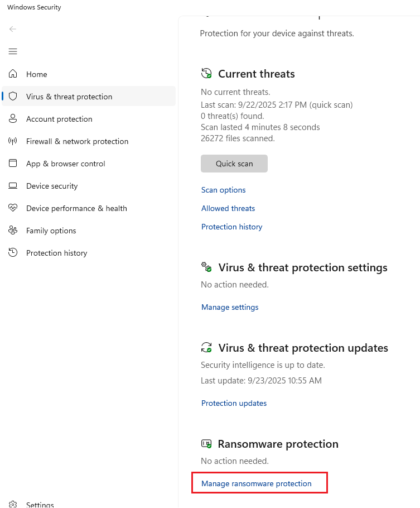Screen dimensions: 420x508
Task: Click the '26272 files scanned.' text
Action: tap(238, 138)
